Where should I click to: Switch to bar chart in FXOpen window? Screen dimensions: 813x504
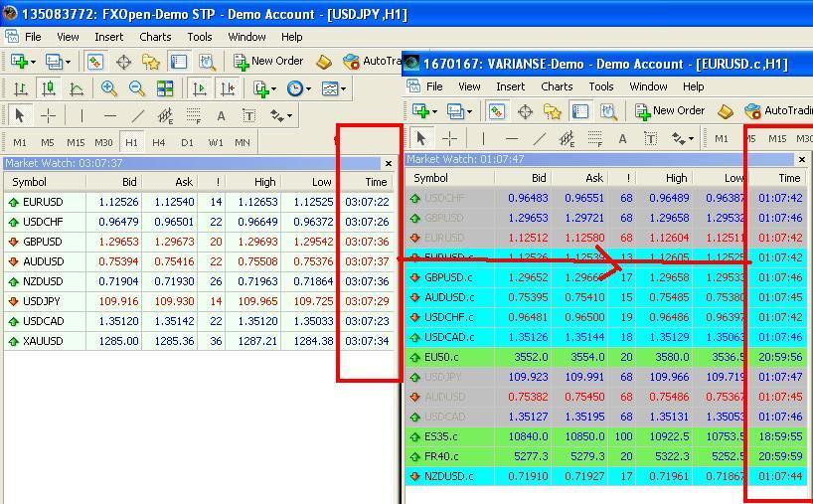pos(20,88)
